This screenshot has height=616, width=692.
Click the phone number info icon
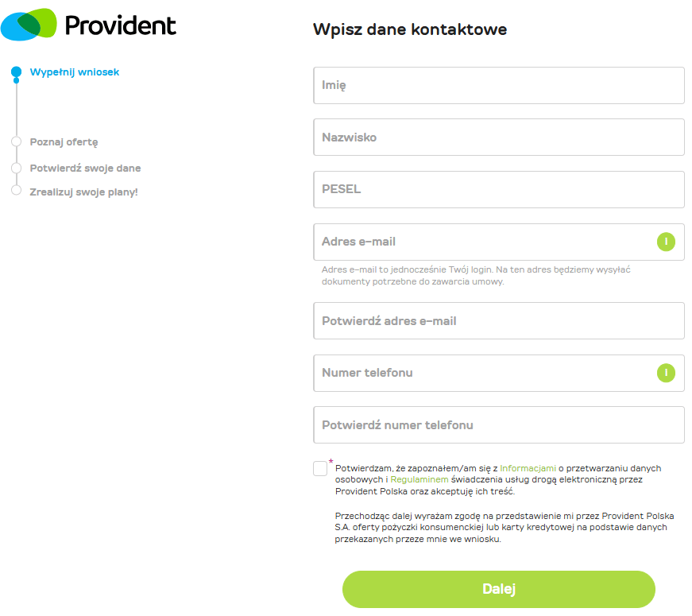[x=666, y=373]
